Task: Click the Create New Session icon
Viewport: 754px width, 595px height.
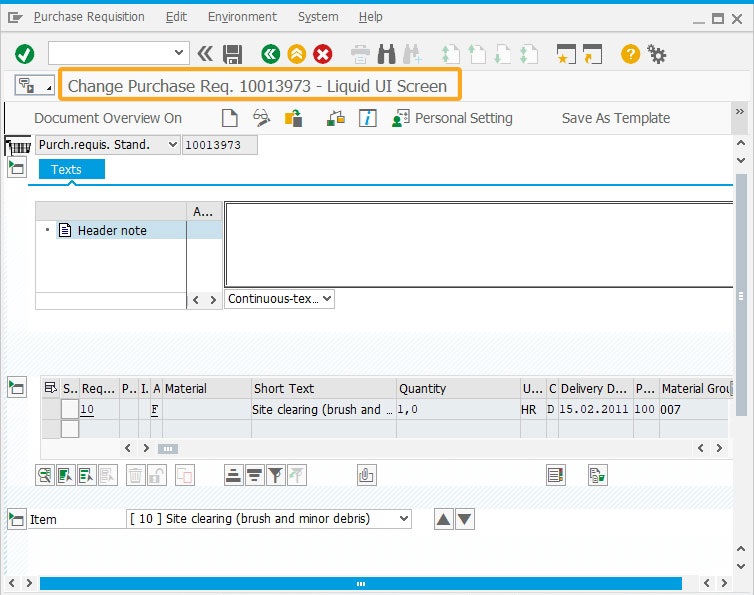Action: point(566,54)
